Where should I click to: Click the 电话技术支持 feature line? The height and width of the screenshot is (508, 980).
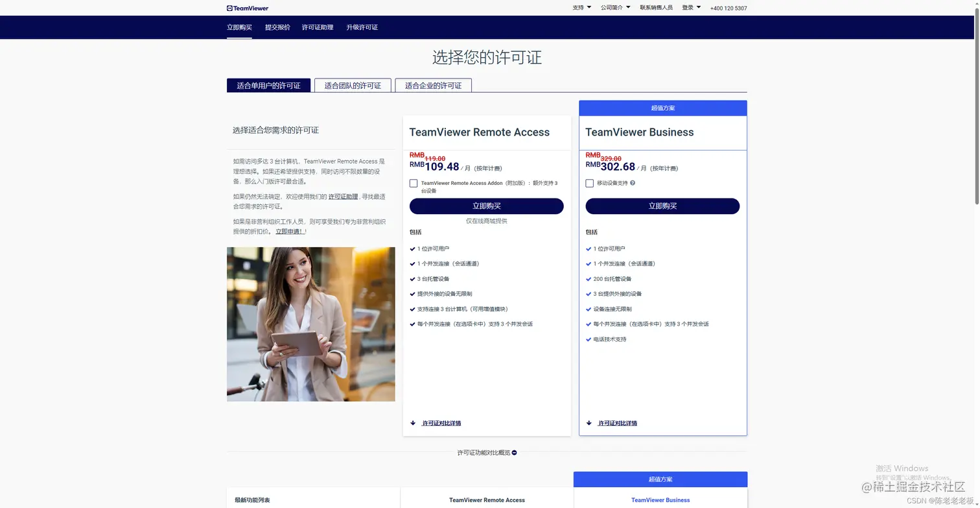[x=610, y=339]
